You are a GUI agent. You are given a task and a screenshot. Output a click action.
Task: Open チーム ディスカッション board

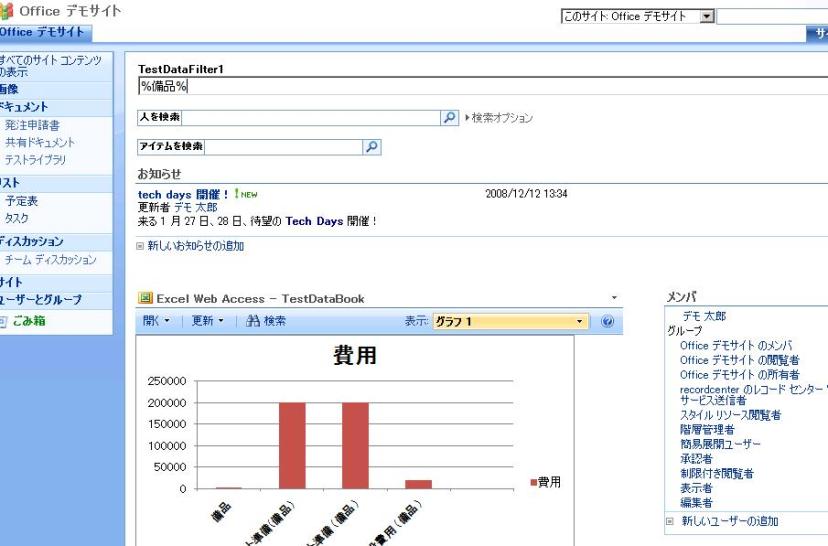click(51, 259)
